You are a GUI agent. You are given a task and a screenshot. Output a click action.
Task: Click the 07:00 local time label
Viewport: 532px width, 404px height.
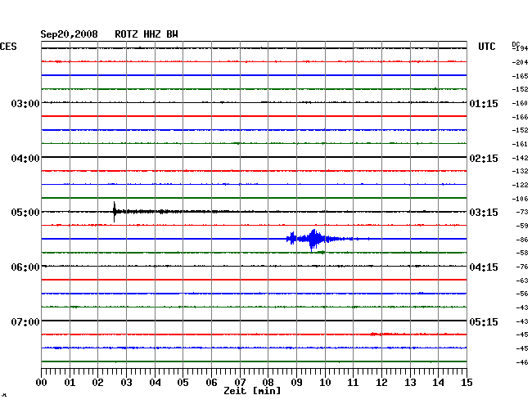(25, 321)
